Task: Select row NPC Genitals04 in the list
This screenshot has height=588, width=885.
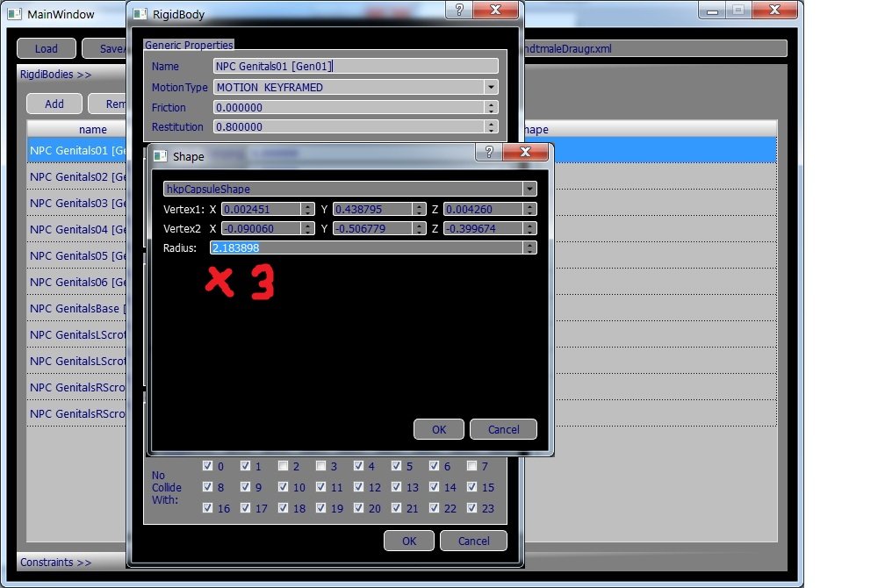Action: (x=76, y=230)
